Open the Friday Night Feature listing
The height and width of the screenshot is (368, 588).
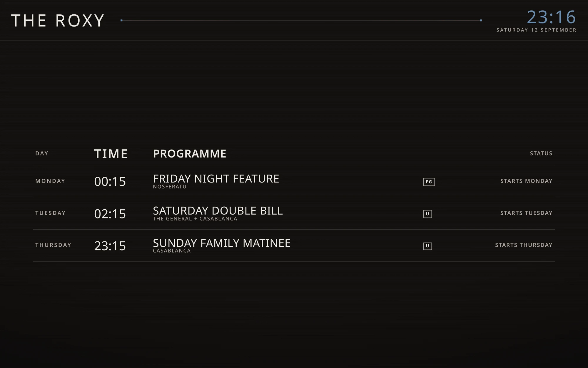tap(294, 181)
